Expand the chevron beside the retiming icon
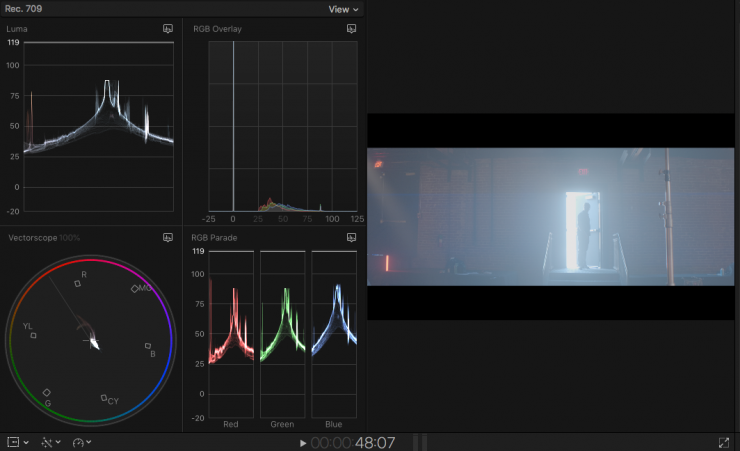This screenshot has height=451, width=740. (90, 442)
